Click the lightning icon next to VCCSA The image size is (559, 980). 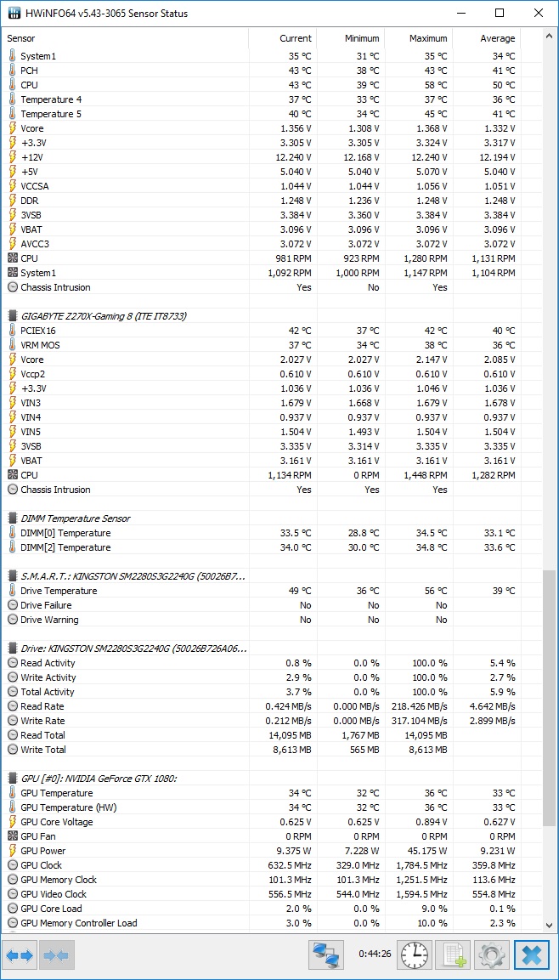click(x=13, y=185)
